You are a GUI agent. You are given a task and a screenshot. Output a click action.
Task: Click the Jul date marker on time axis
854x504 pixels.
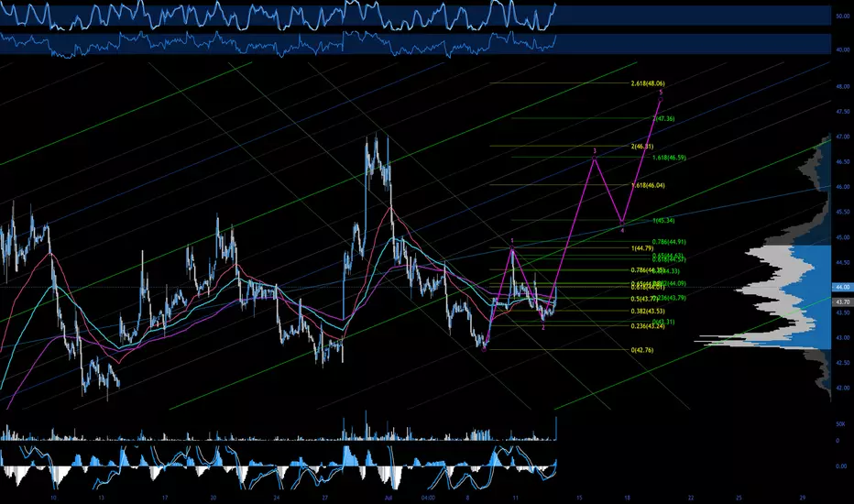pos(388,498)
